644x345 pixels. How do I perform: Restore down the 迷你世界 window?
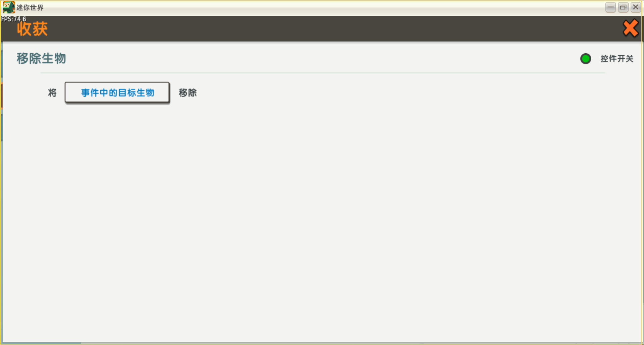pos(623,7)
